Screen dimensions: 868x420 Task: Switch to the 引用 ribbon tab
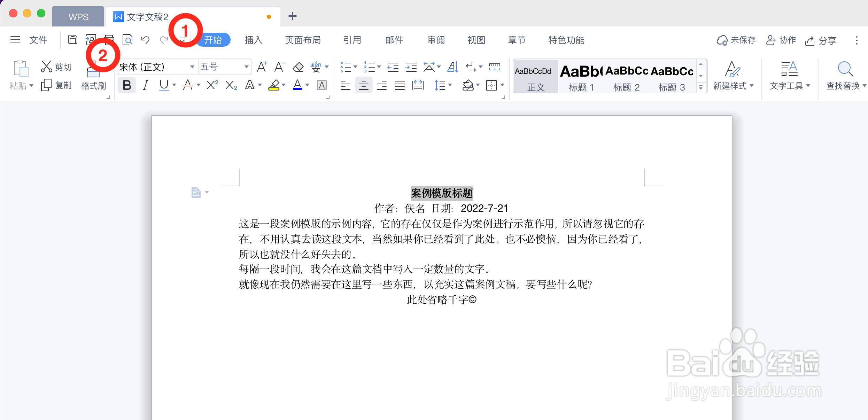[352, 40]
